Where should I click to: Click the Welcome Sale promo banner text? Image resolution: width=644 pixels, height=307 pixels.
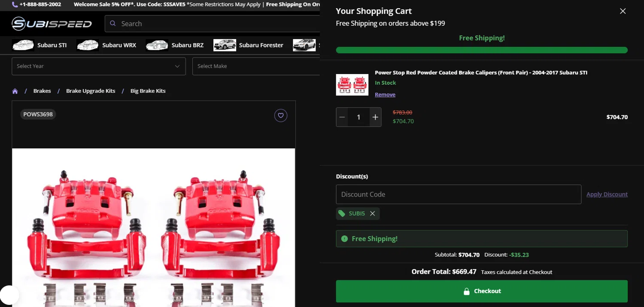197,4
